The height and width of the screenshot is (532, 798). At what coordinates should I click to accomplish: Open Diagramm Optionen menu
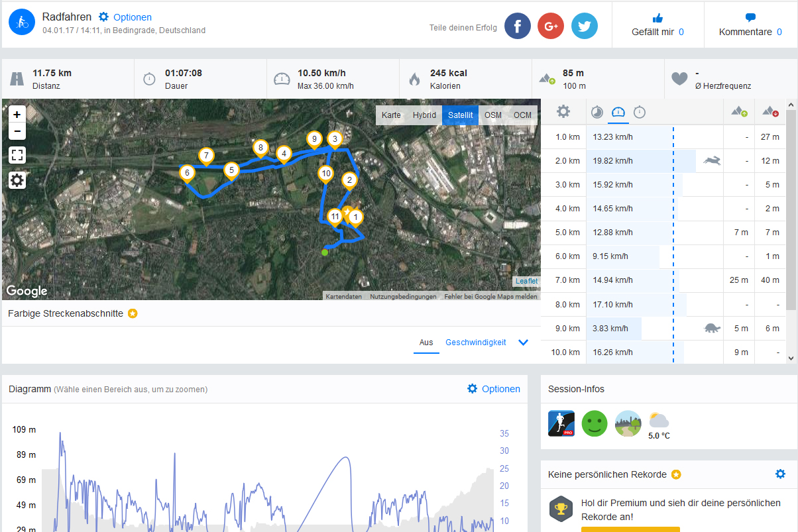(494, 389)
